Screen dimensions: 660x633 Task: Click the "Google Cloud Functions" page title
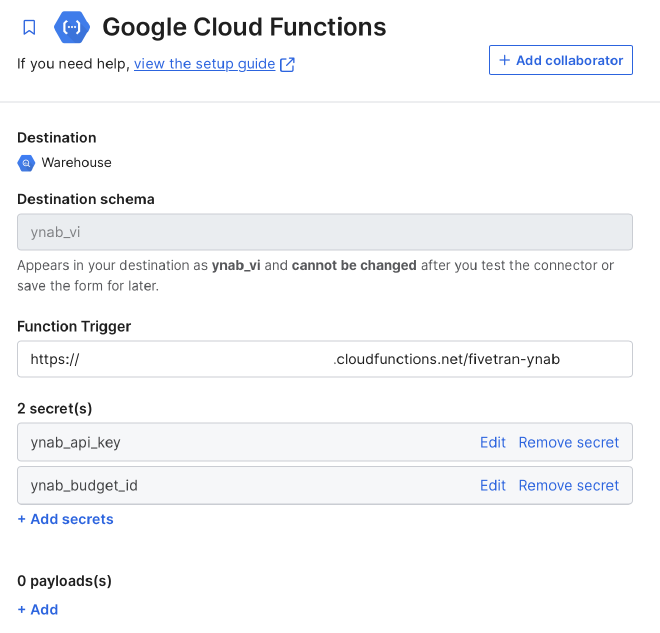[244, 27]
